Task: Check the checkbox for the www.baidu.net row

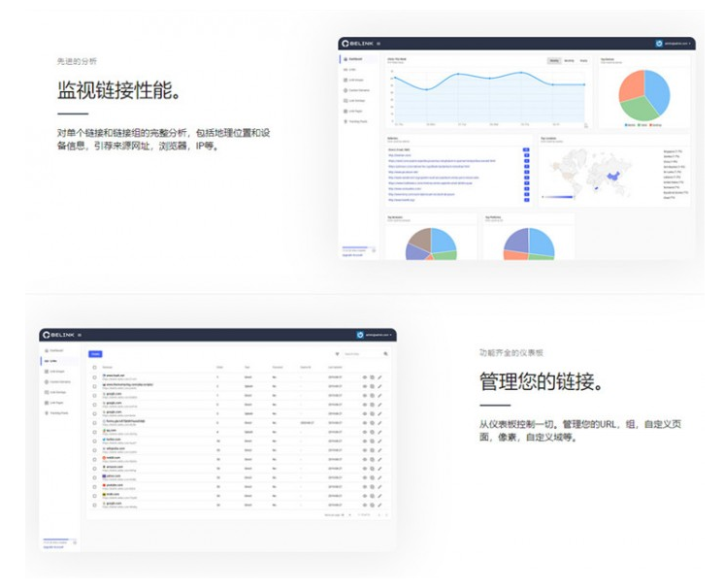Action: 94,376
